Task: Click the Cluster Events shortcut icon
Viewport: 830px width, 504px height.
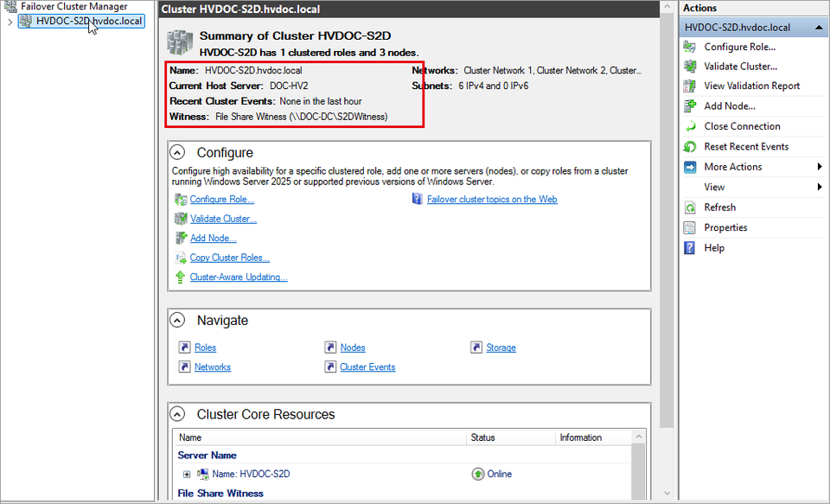Action: [330, 367]
